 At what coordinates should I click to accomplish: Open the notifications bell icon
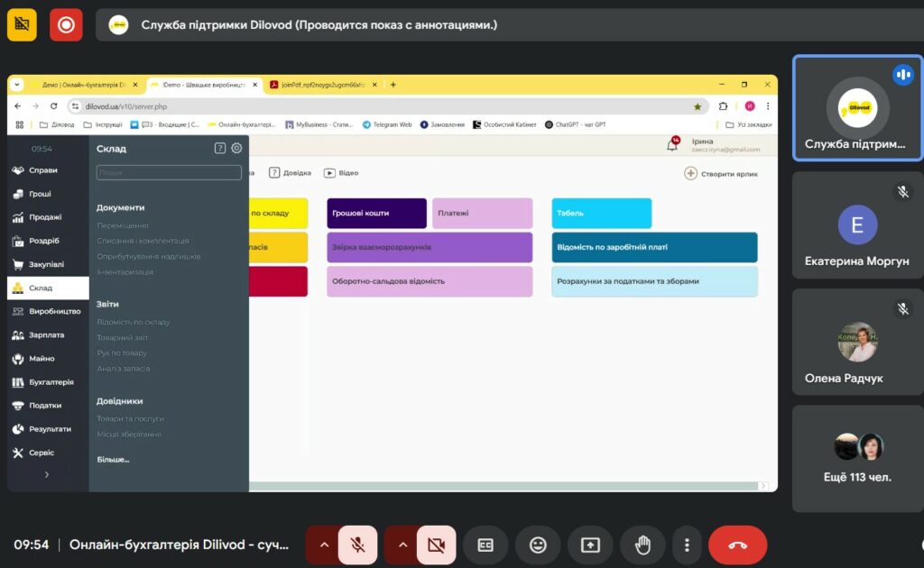pos(671,145)
